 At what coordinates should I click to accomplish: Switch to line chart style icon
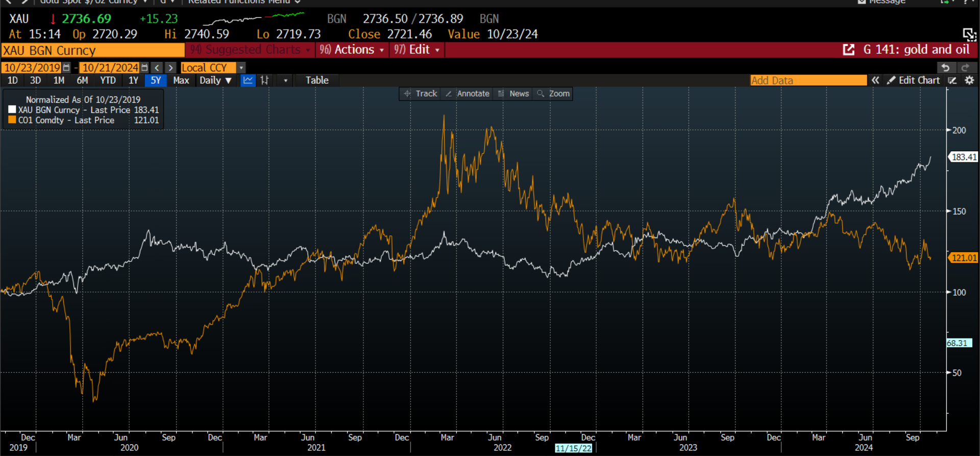click(248, 80)
